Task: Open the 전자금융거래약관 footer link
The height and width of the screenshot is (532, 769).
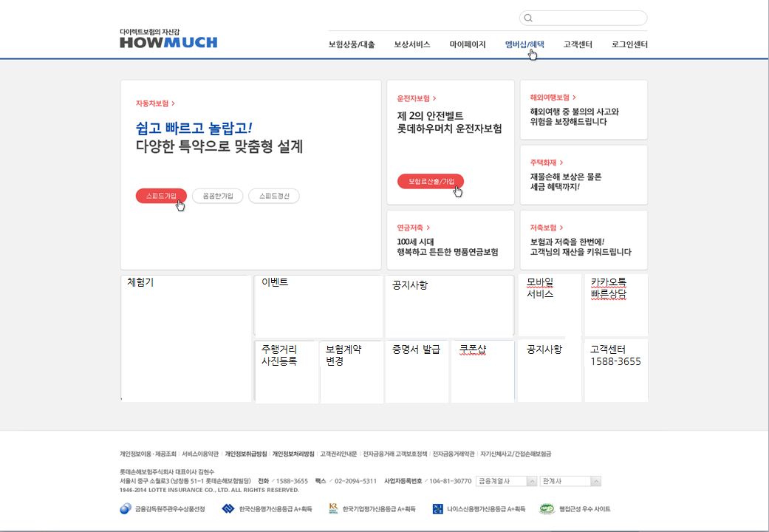Action: (x=454, y=454)
